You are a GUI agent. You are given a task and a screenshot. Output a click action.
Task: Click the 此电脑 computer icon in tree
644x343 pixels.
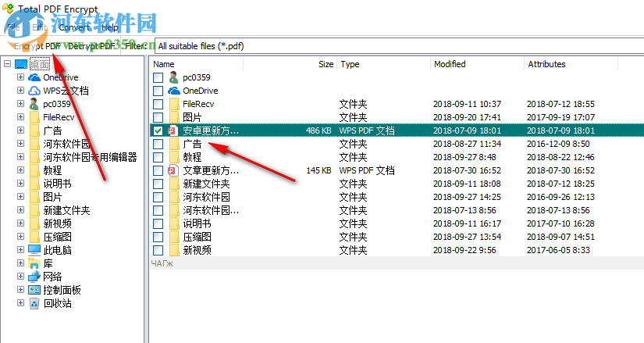coord(34,250)
